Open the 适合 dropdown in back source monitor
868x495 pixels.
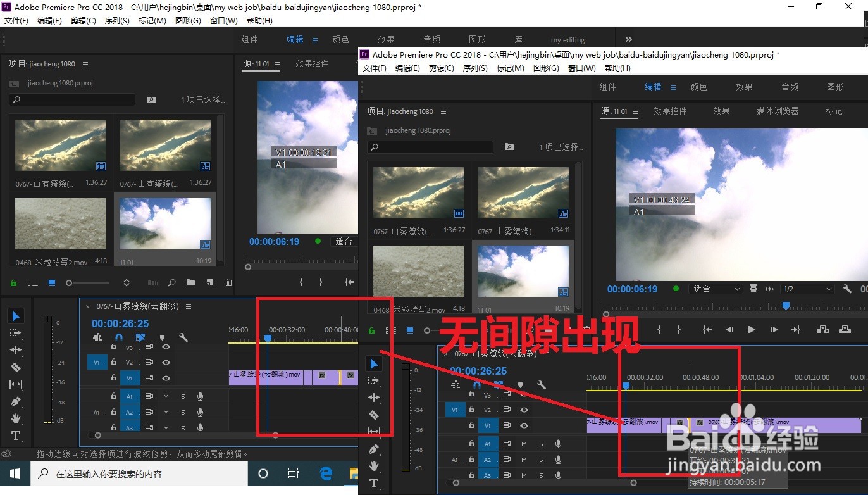tap(344, 241)
